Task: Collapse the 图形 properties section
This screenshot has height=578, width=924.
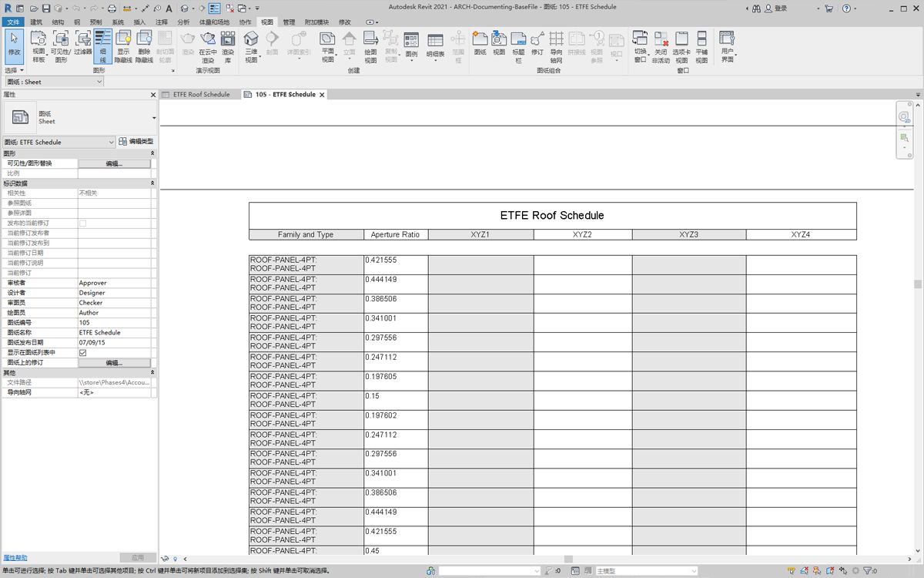Action: 152,153
